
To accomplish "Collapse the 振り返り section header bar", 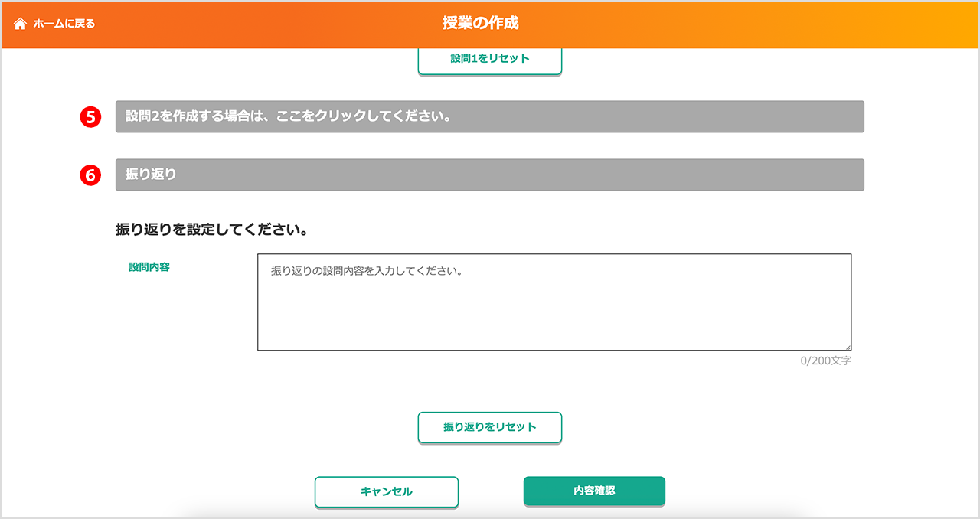I will [490, 175].
